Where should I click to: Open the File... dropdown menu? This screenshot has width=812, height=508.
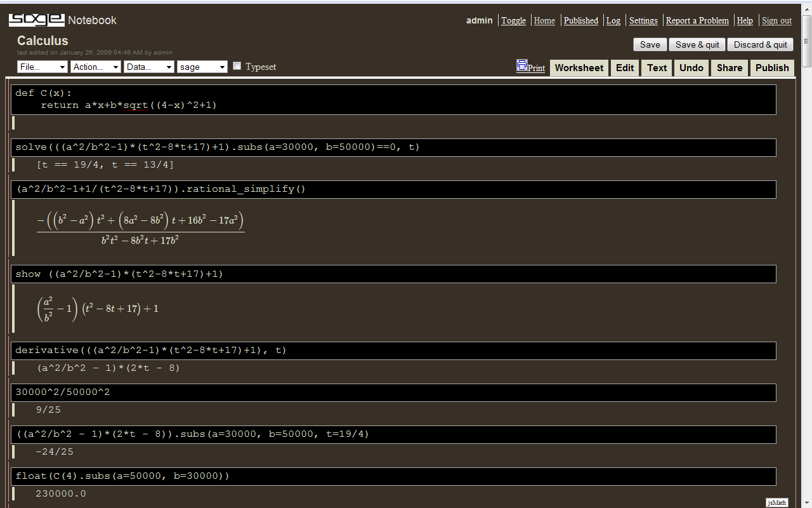pyautogui.click(x=43, y=67)
